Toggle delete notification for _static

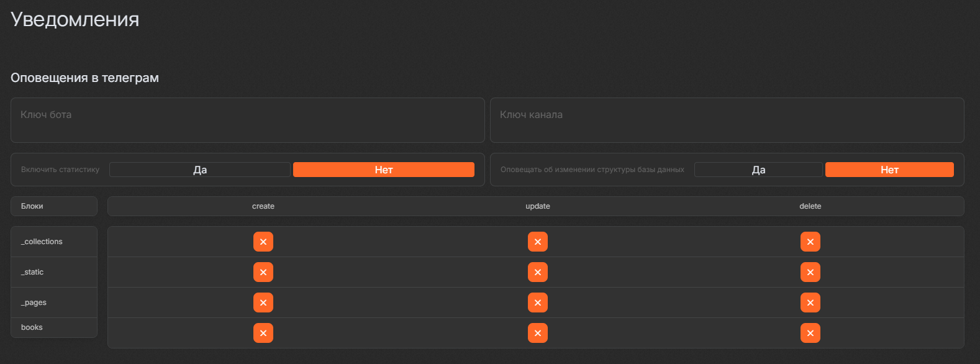tap(810, 272)
